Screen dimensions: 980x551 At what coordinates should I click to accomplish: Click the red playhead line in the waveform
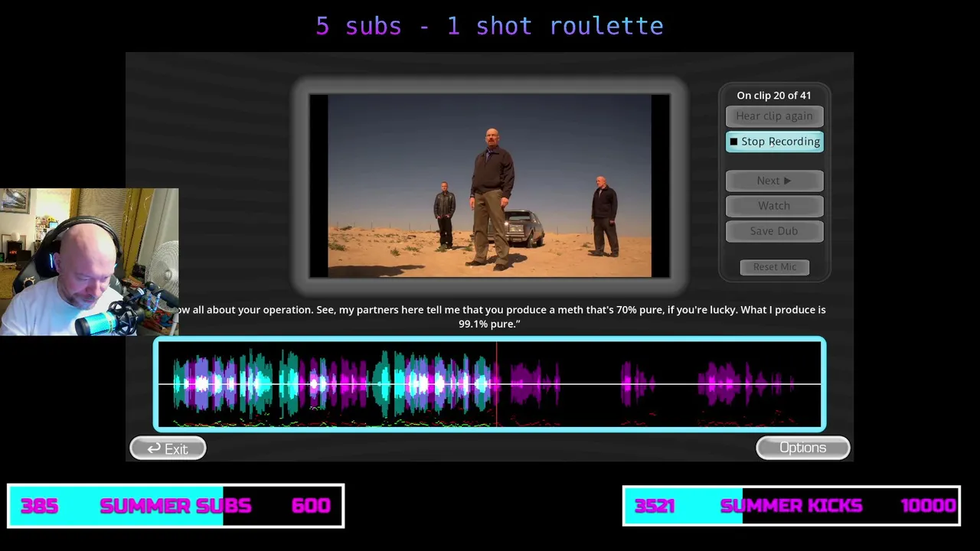click(x=496, y=384)
